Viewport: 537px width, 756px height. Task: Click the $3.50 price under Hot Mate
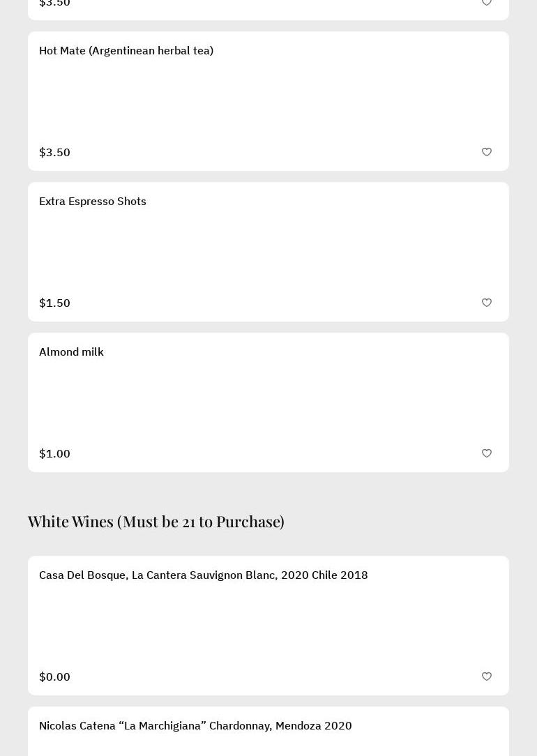click(54, 153)
